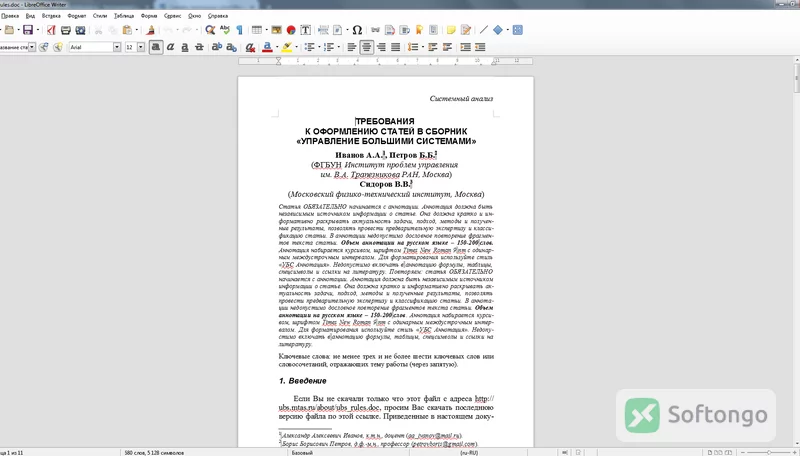Activate the clone formatting paintbrush
This screenshot has width=800, height=456.
151,30
